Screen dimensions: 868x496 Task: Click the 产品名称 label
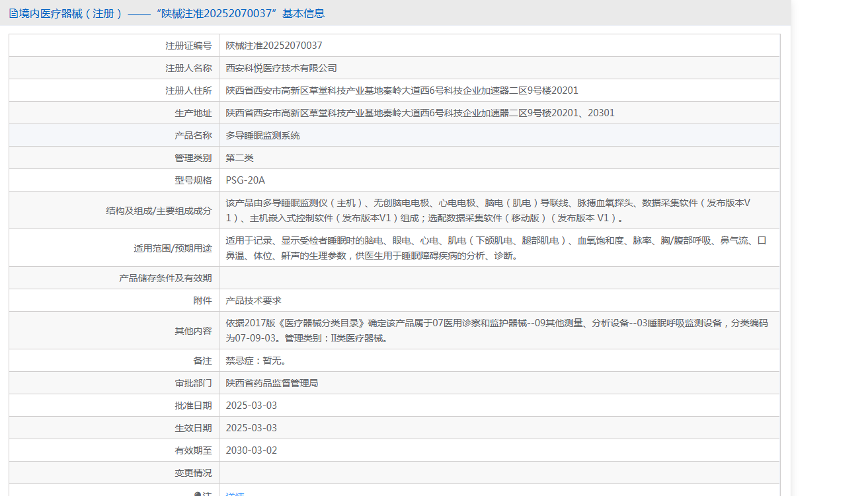pos(193,135)
